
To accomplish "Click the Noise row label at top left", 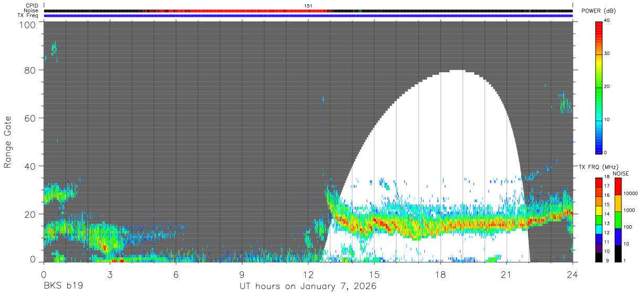I will (x=31, y=10).
